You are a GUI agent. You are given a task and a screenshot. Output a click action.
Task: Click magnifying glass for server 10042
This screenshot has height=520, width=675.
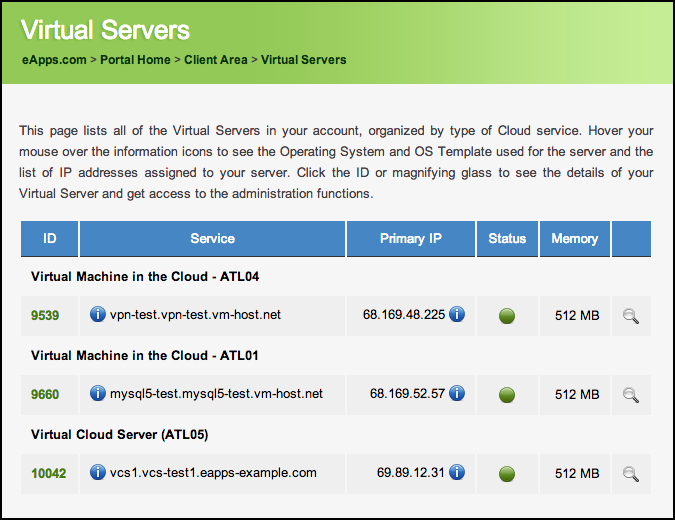tap(630, 474)
